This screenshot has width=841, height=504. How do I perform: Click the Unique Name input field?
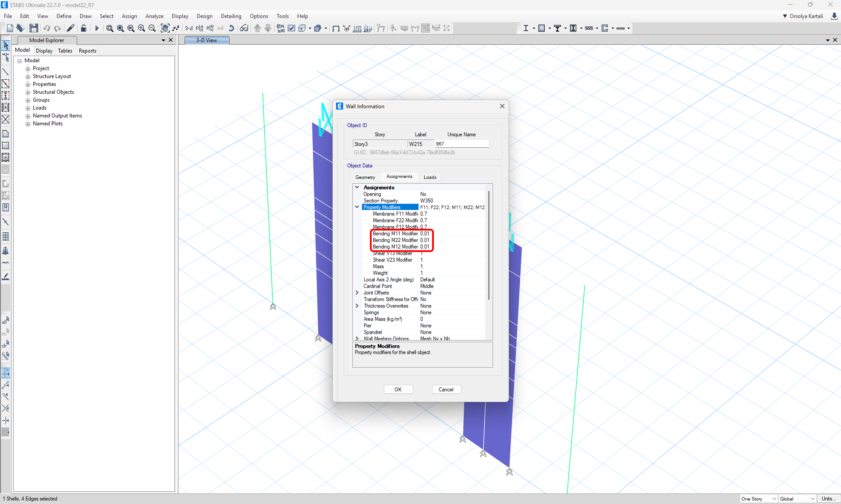coord(461,144)
